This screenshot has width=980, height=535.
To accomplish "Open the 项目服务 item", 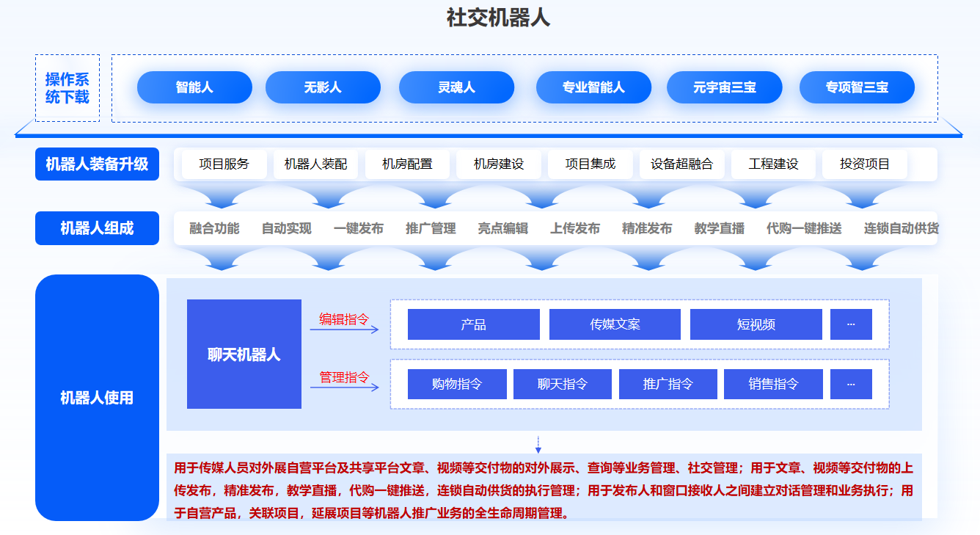I will pyautogui.click(x=224, y=164).
